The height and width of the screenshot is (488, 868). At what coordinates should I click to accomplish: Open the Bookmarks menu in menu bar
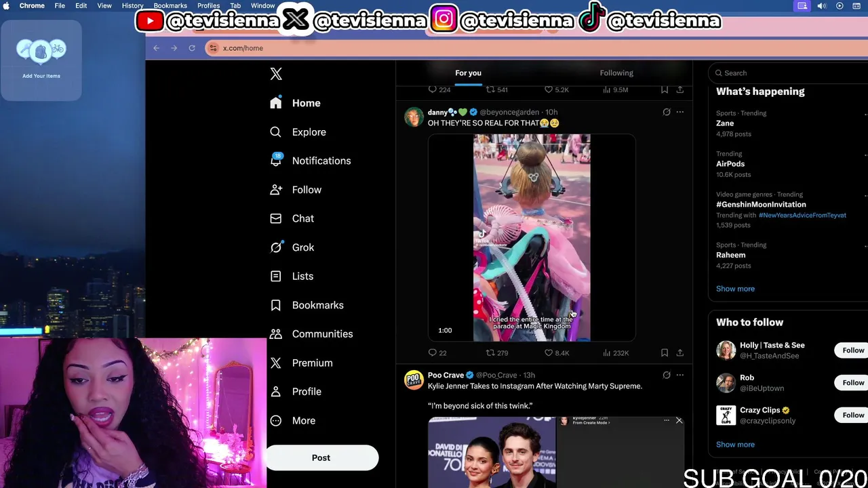click(x=170, y=5)
